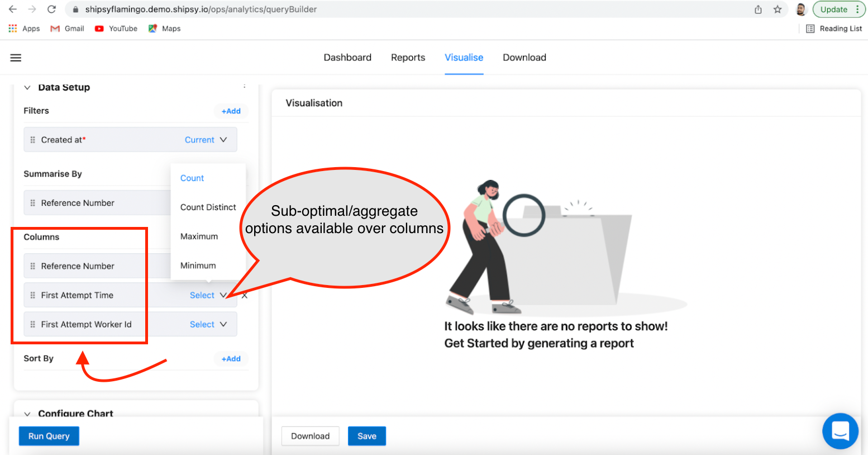868x455 pixels.
Task: Click drag handle beside Created at filter
Action: [x=32, y=140]
